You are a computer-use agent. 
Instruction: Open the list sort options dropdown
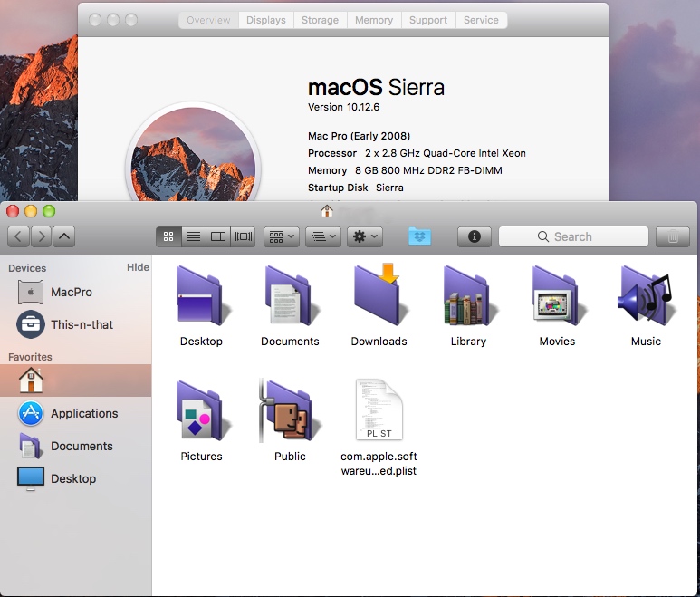[323, 236]
